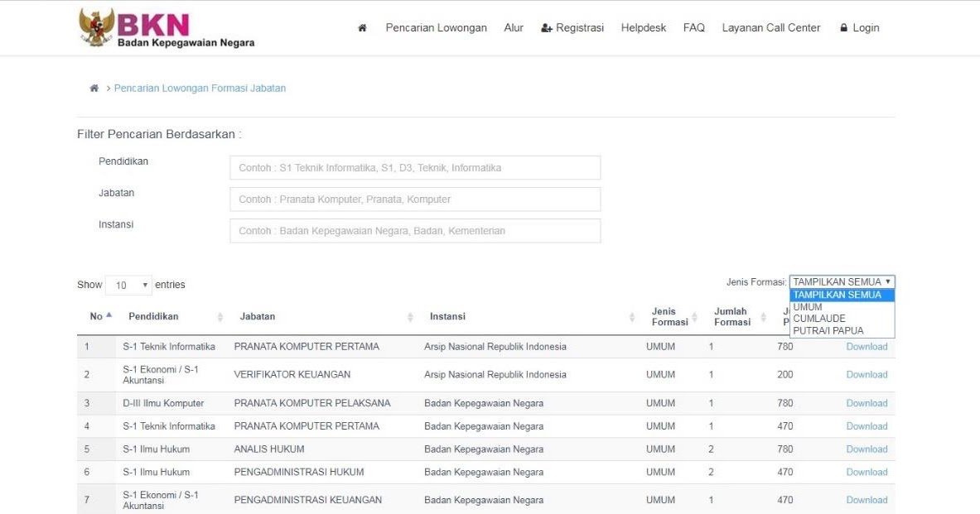980x514 pixels.
Task: Select UMUM in Jenis Formasi list
Action: (808, 307)
